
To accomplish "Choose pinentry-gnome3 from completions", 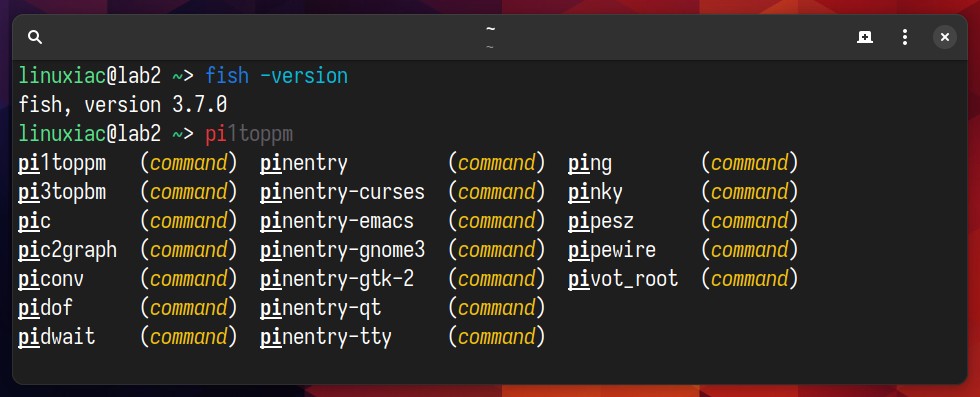I will (x=342, y=250).
